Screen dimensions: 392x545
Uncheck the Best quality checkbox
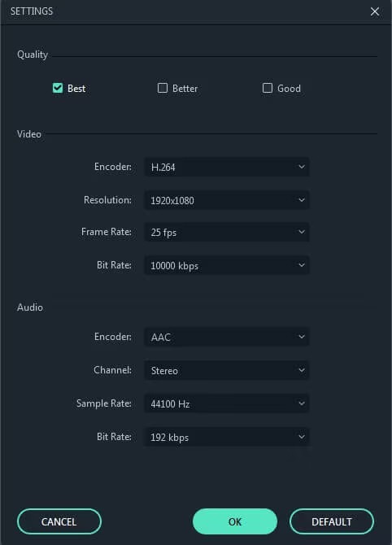tap(58, 88)
